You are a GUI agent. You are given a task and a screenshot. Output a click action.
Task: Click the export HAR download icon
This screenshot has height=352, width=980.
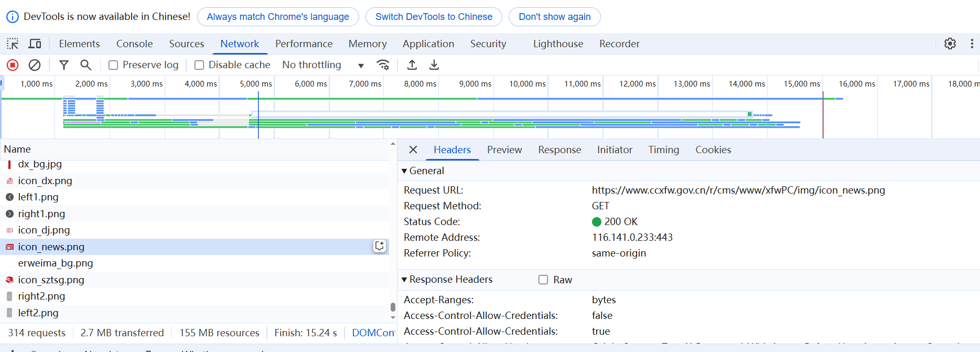434,65
